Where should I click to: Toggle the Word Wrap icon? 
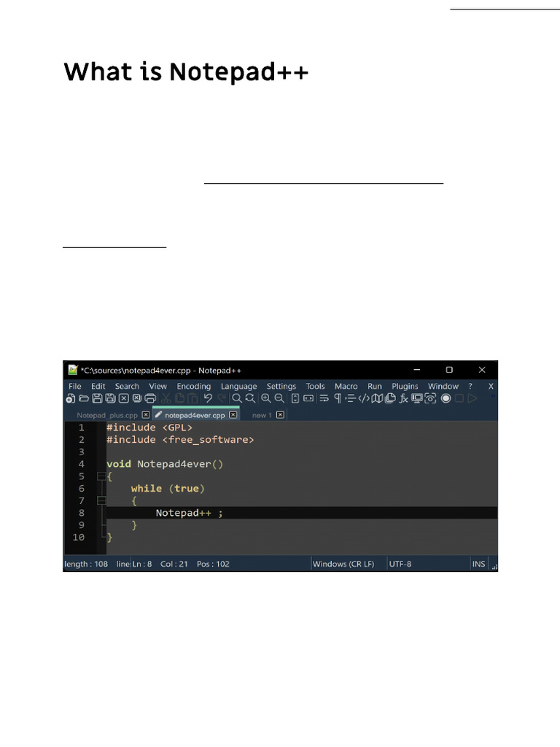[324, 398]
